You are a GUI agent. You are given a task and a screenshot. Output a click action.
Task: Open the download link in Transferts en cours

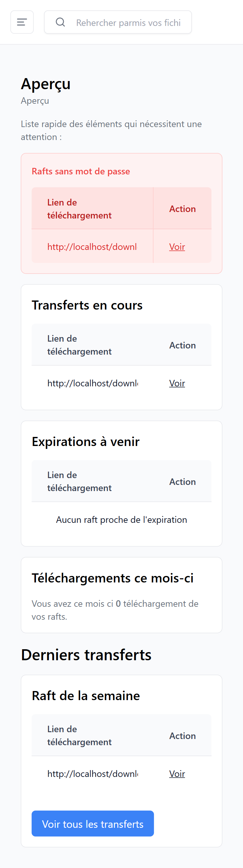coord(92,383)
